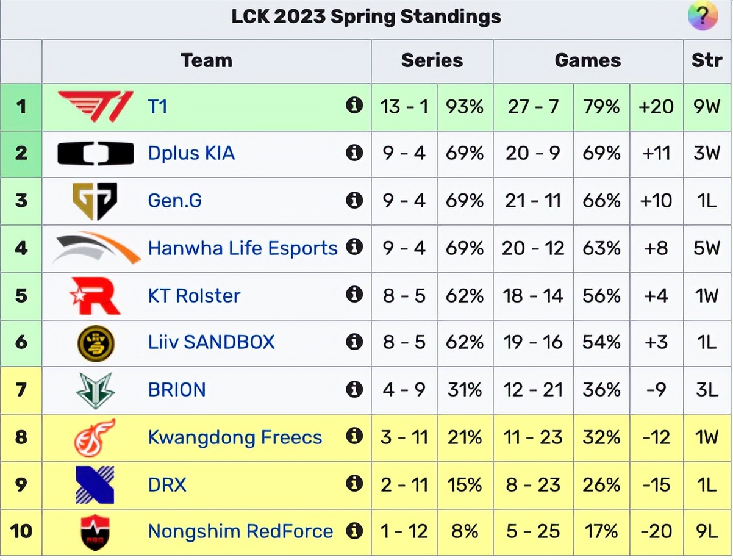
Task: Click the Liiv SANDBOX logo
Action: (x=96, y=342)
